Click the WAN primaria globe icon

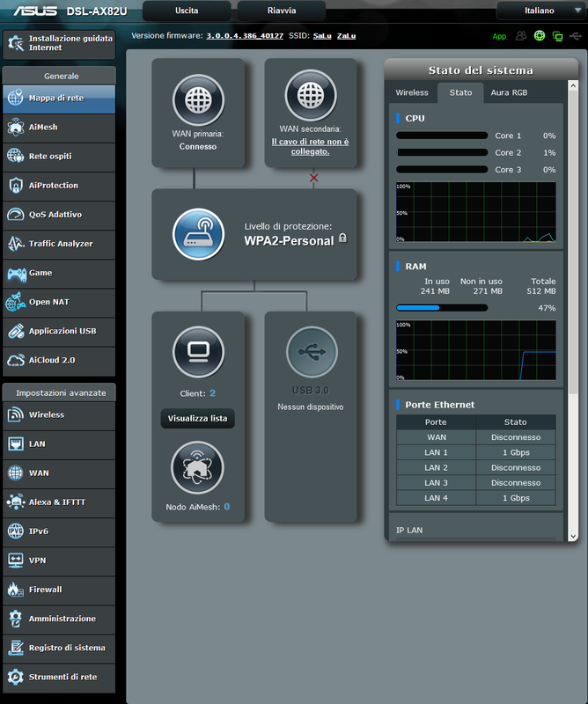(x=198, y=100)
